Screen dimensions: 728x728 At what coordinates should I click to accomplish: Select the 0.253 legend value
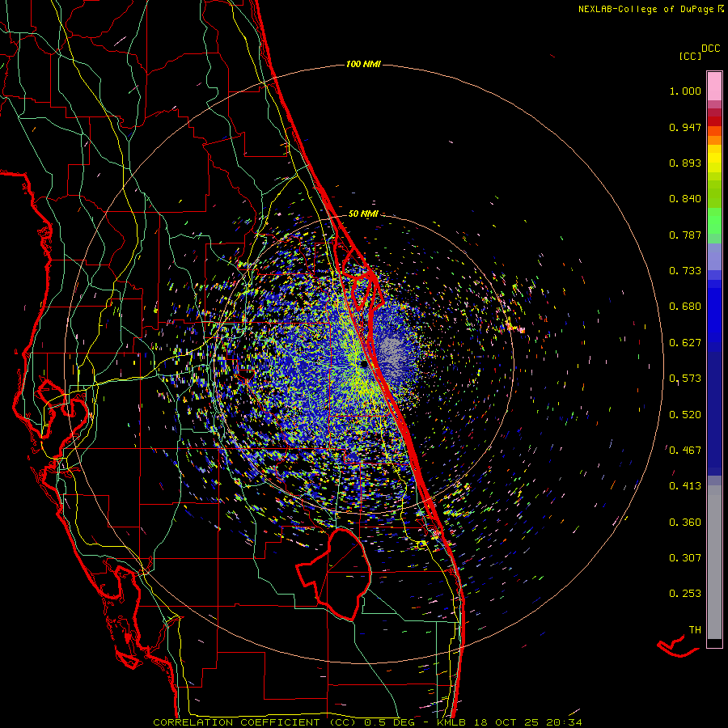click(x=685, y=594)
